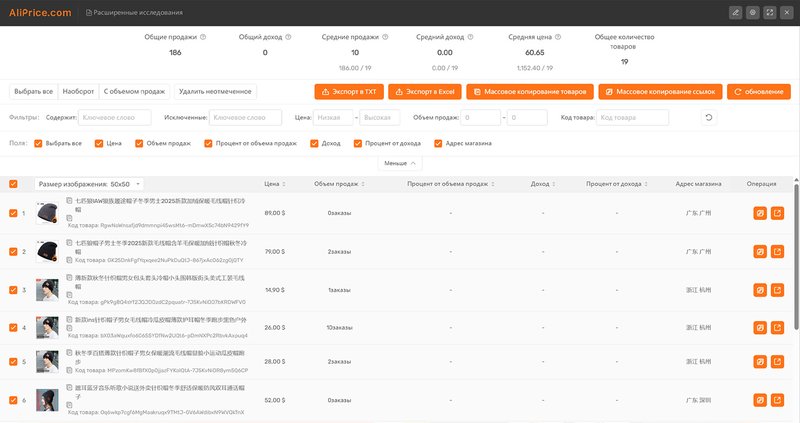Click help icon next to Средняя цена
The image size is (800, 423).
[x=558, y=37]
